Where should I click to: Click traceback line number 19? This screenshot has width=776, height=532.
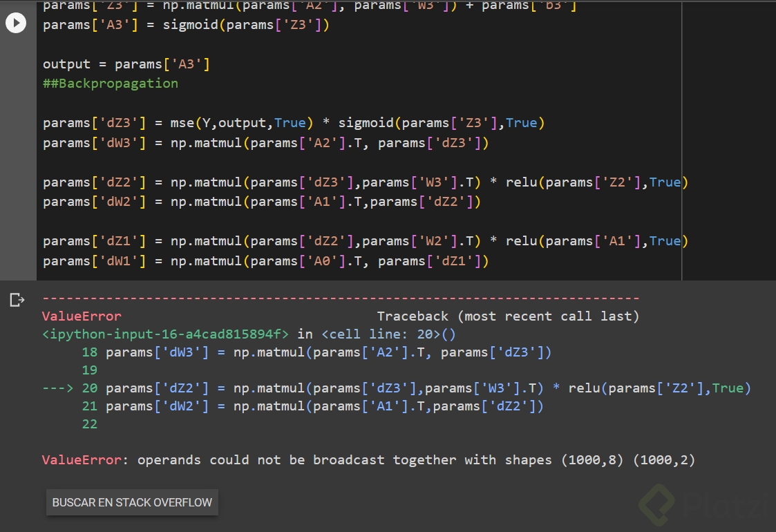90,370
